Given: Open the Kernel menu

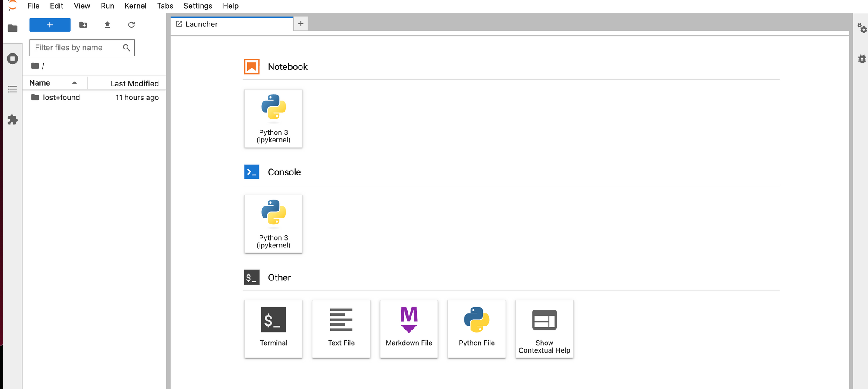Looking at the screenshot, I should (135, 6).
